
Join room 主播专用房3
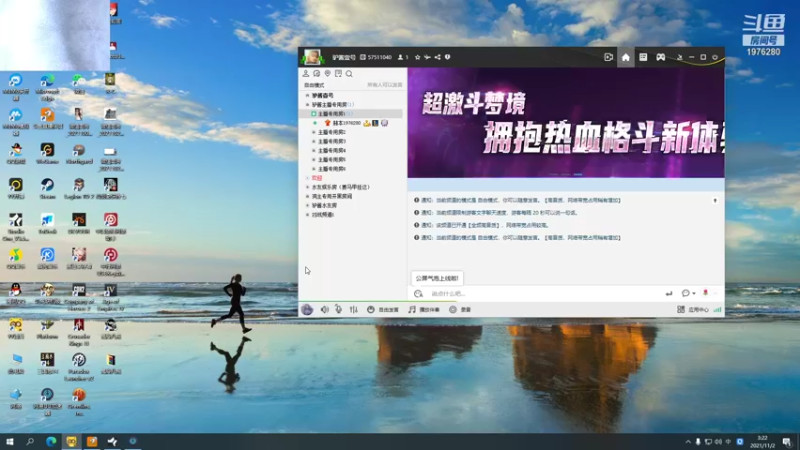tap(332, 141)
